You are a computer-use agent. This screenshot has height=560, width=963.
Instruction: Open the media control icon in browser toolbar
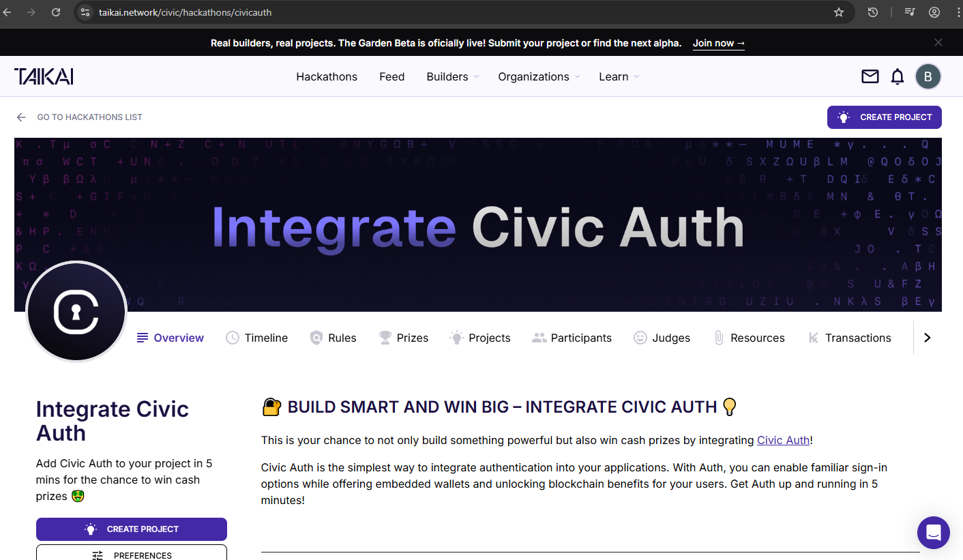pos(910,12)
